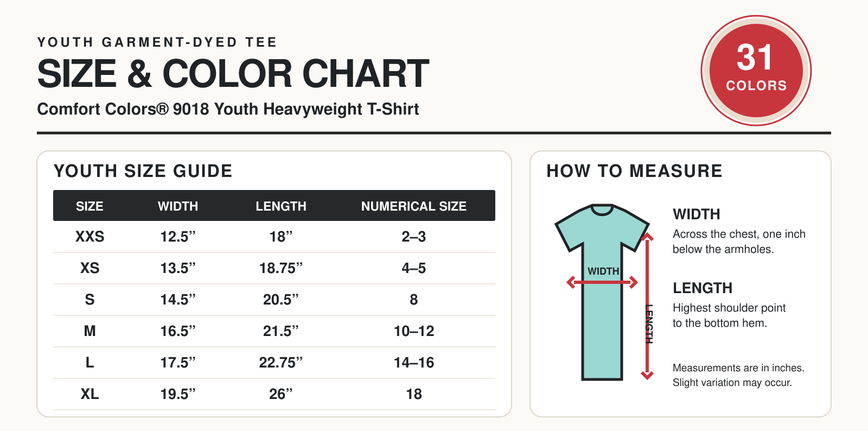Click the teal t-shirt illustration
The width and height of the screenshot is (868, 431).
[x=602, y=291]
